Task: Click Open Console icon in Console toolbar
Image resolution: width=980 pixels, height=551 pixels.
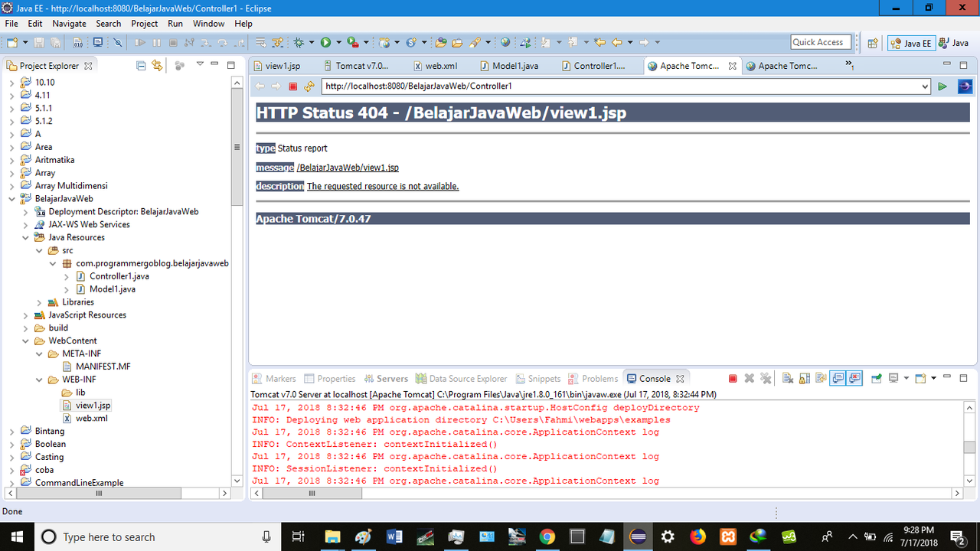Action: (x=921, y=378)
